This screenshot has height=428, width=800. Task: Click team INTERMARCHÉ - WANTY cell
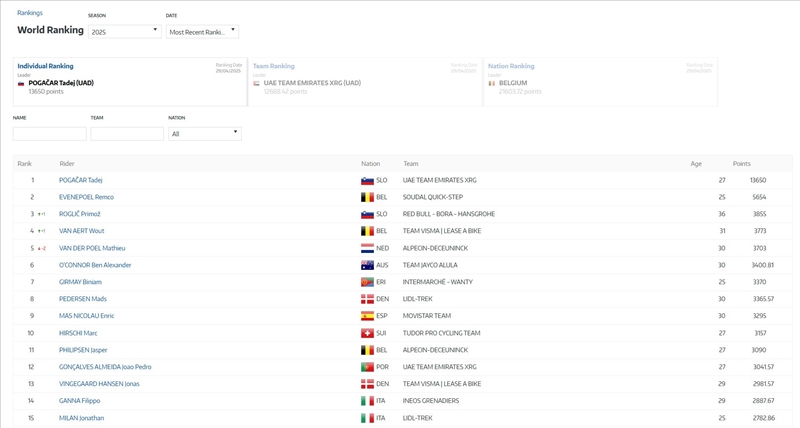coord(437,282)
